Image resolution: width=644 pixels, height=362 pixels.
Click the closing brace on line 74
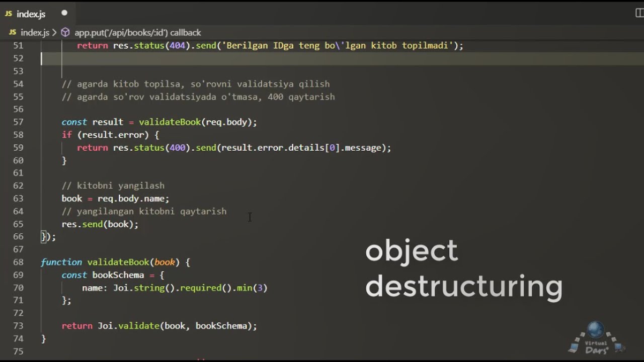(43, 339)
